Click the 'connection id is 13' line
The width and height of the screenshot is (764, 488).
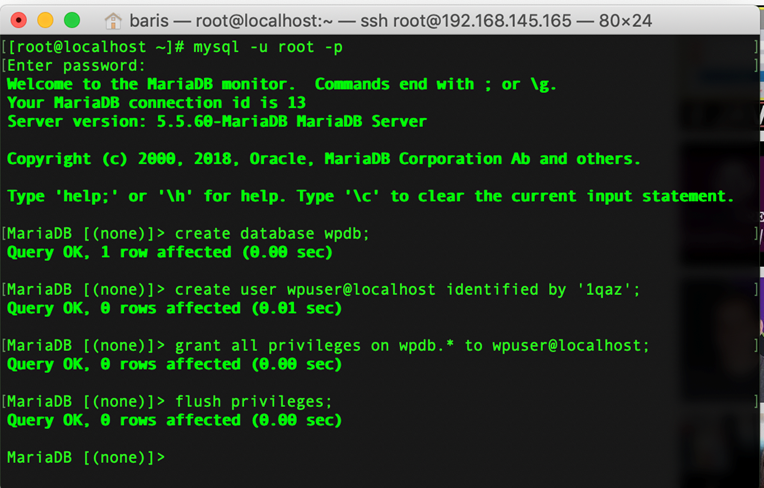coord(156,103)
